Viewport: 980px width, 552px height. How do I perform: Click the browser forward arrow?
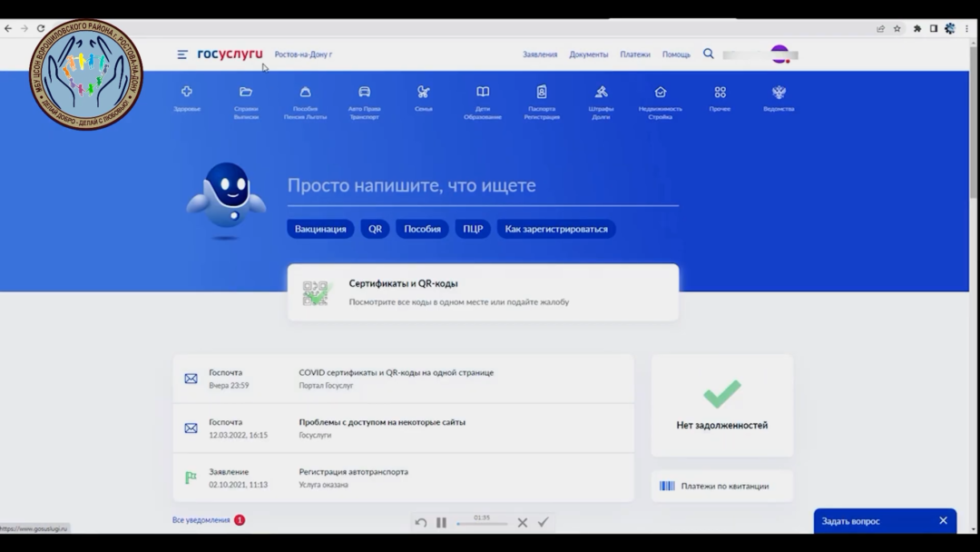click(24, 28)
